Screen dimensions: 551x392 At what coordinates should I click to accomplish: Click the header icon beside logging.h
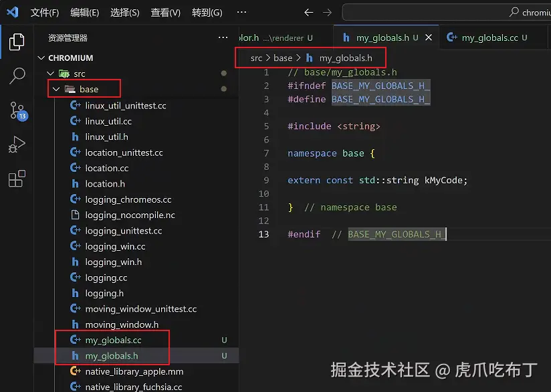[75, 293]
